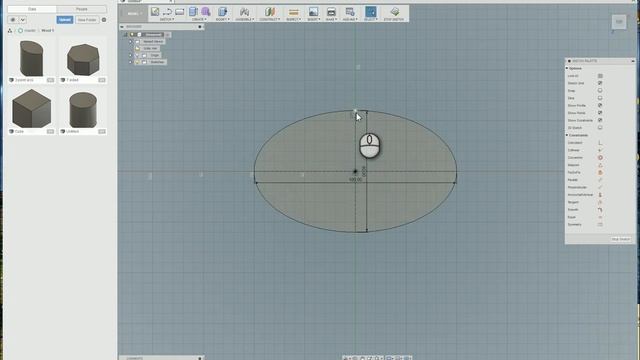Click the 3D Print icon in Make group
This screenshot has height=360, width=640.
pos(331,12)
